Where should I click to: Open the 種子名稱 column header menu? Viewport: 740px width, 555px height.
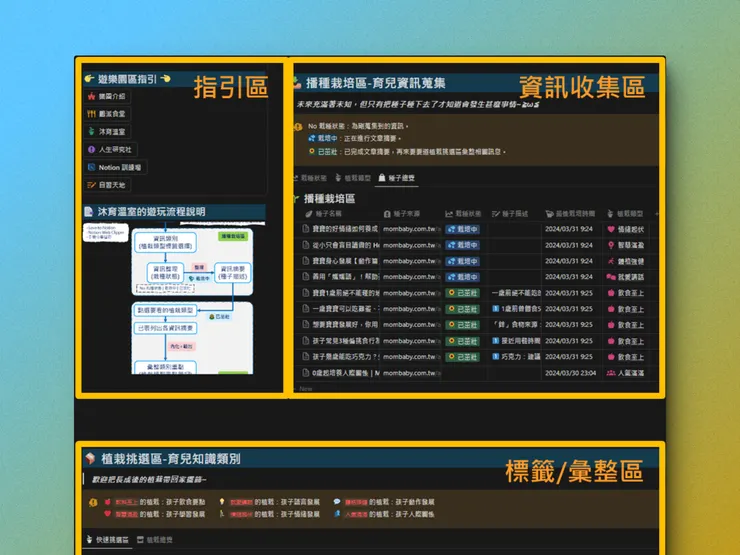(x=323, y=214)
